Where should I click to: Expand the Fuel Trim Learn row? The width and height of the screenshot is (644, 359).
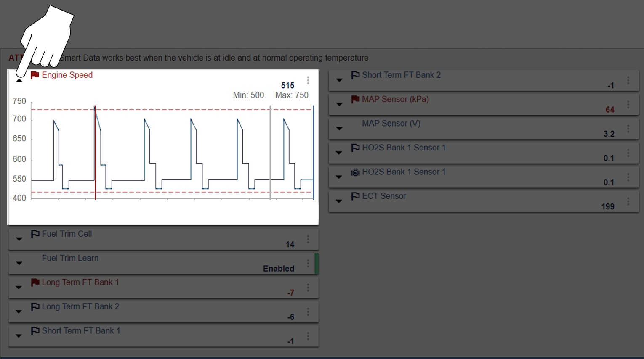(19, 263)
